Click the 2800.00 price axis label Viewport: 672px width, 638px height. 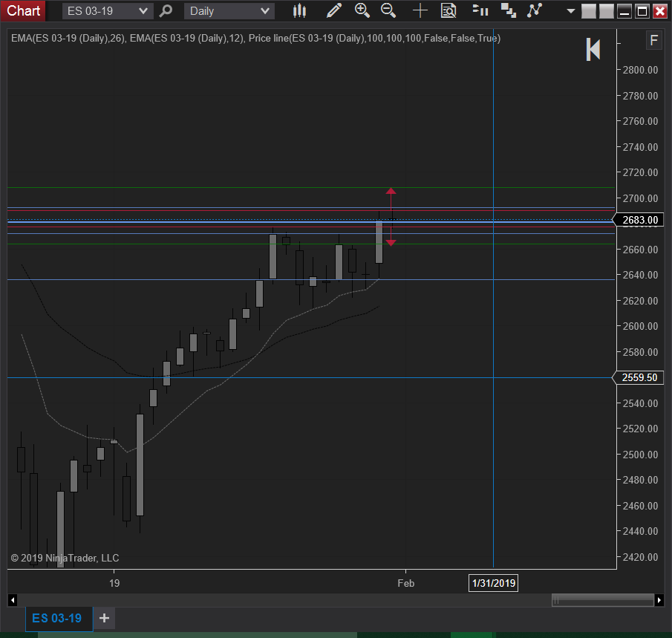tap(640, 70)
